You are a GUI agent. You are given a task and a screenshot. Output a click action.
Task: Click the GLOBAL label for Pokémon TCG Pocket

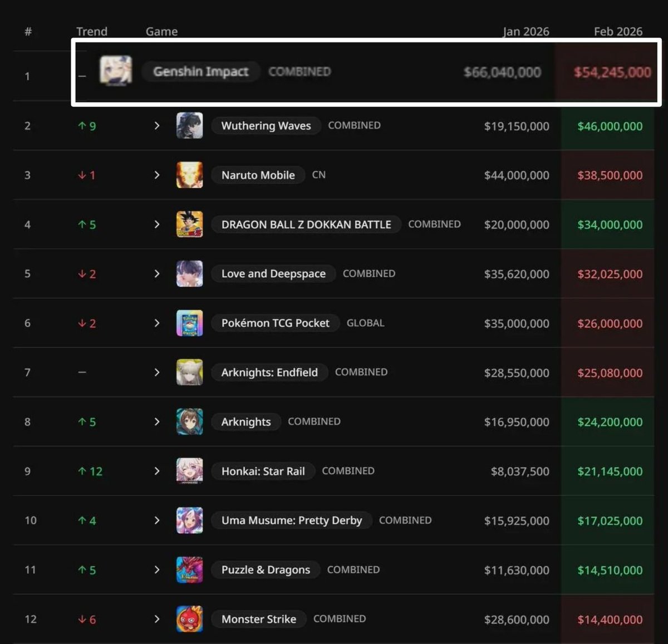coord(366,323)
